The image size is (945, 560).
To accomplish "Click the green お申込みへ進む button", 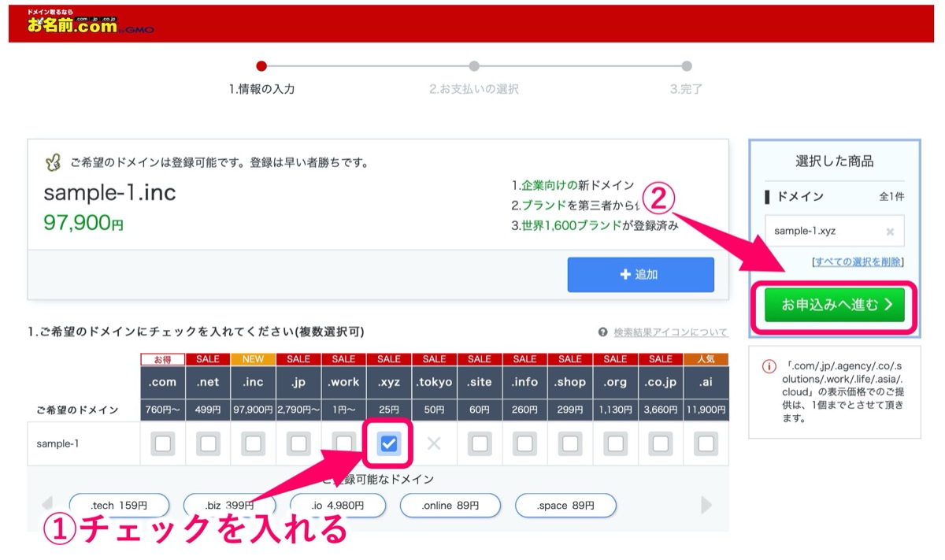I will (836, 305).
